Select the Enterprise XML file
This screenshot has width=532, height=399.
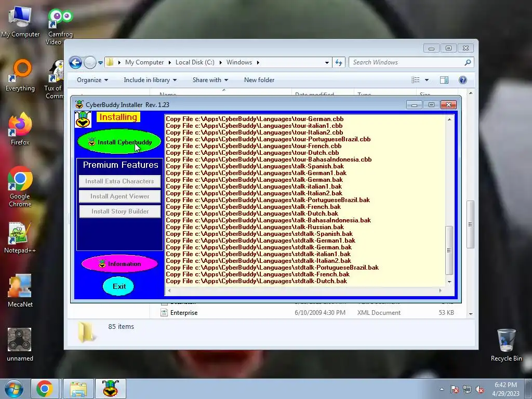[307, 313]
